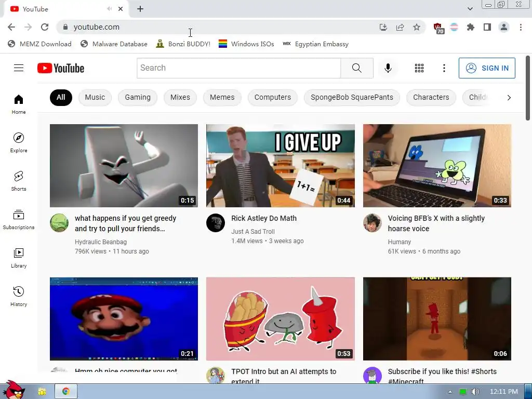Play the TPOT Intro fries thumbnail
Viewport: 532px width, 399px height.
tap(281, 319)
